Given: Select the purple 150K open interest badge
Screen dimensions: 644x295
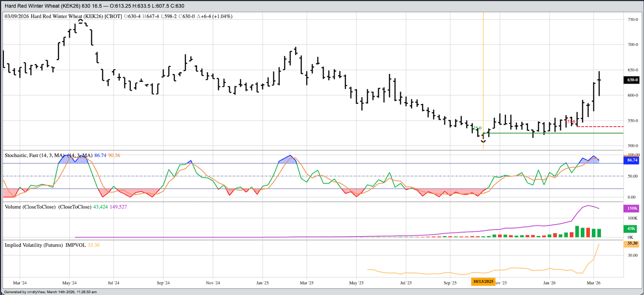Looking at the screenshot, I should [632, 208].
